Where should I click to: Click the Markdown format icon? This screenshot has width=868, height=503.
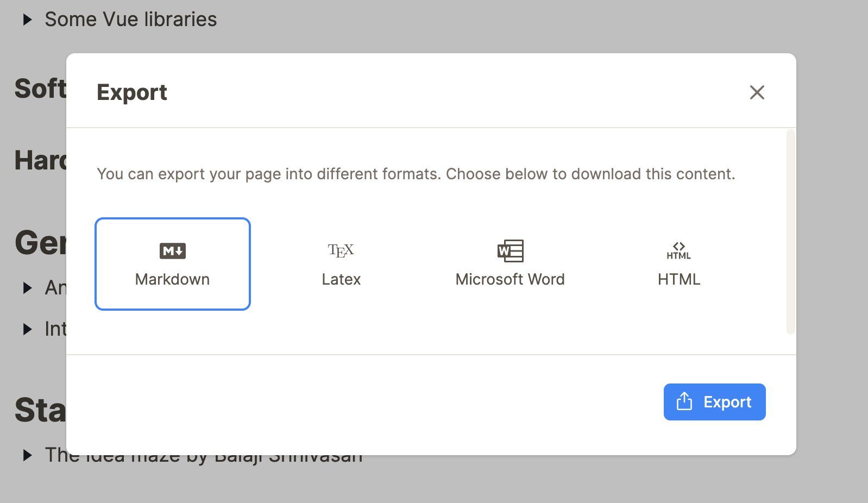[172, 250]
